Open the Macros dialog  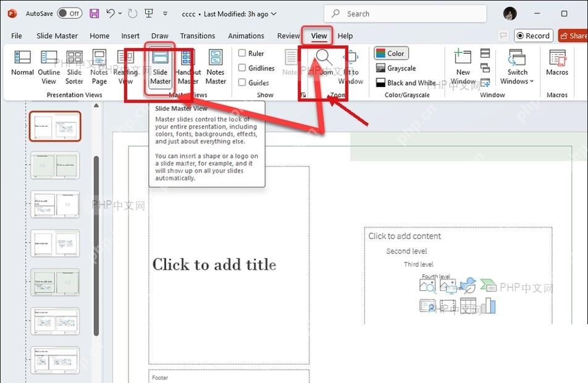(x=557, y=63)
